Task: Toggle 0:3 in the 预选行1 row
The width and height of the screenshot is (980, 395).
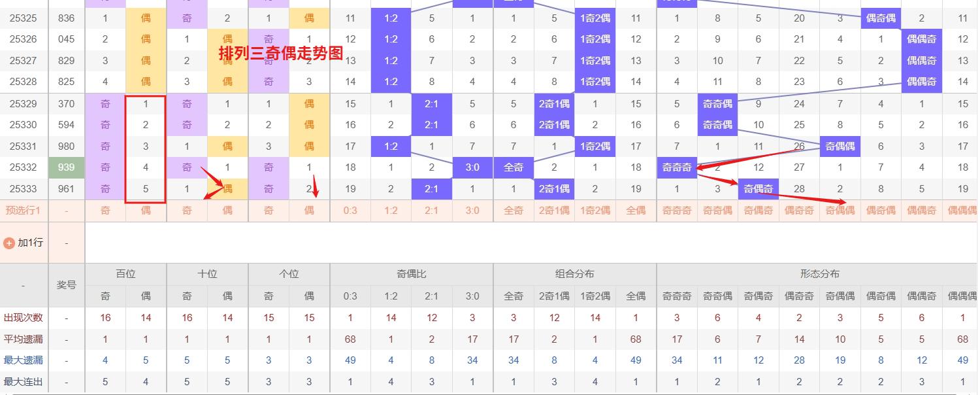Action: (x=350, y=211)
